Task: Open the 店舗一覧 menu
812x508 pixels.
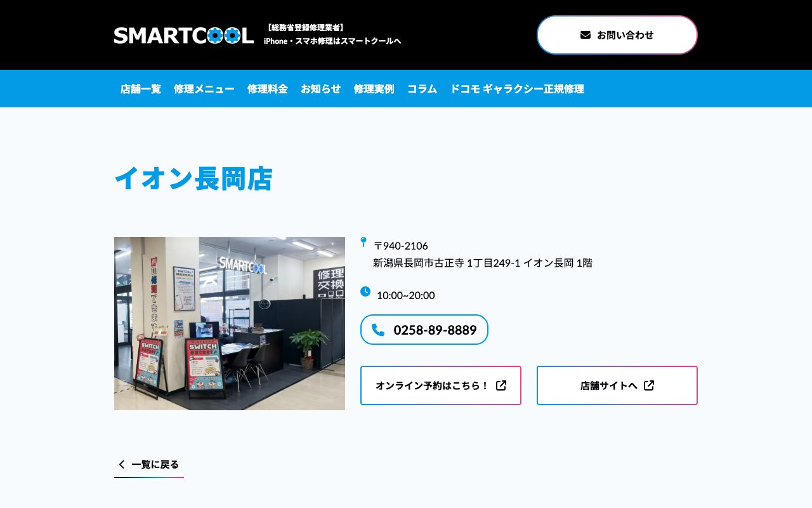Action: [141, 89]
